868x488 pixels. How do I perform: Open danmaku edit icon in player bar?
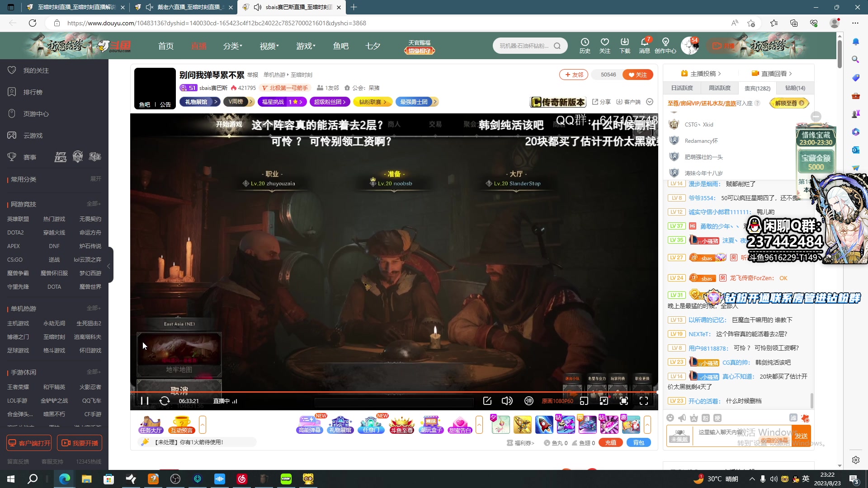[487, 401]
